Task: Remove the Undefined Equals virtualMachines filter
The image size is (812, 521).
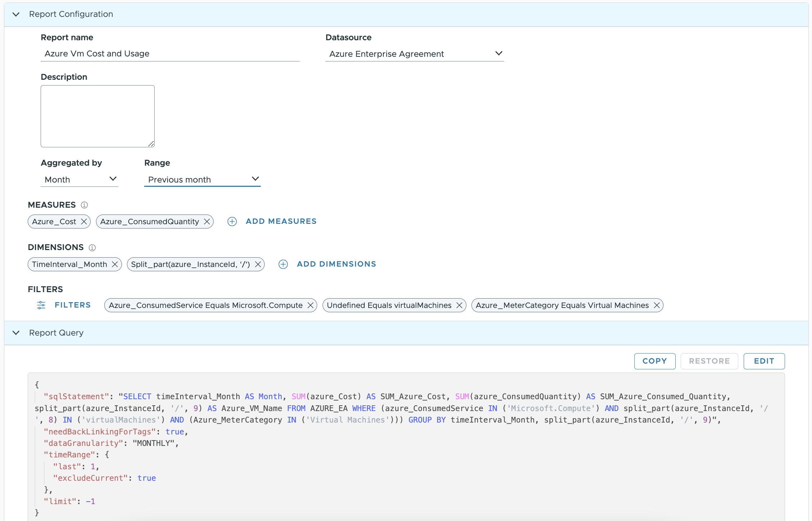Action: pyautogui.click(x=459, y=305)
